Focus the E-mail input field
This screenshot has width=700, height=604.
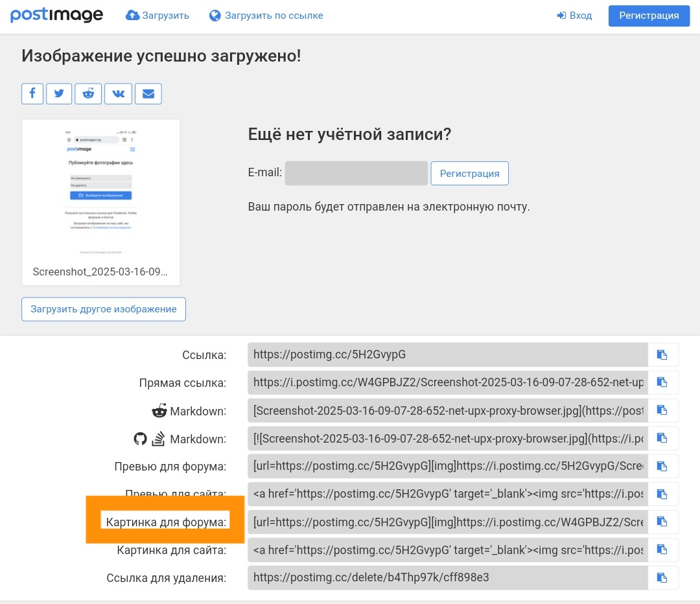coord(356,173)
